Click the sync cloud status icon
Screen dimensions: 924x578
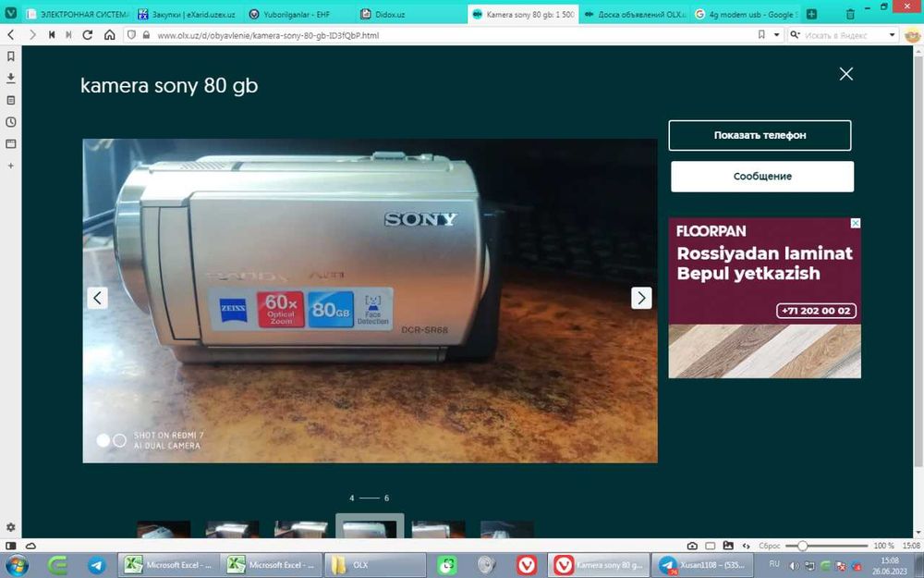point(30,546)
